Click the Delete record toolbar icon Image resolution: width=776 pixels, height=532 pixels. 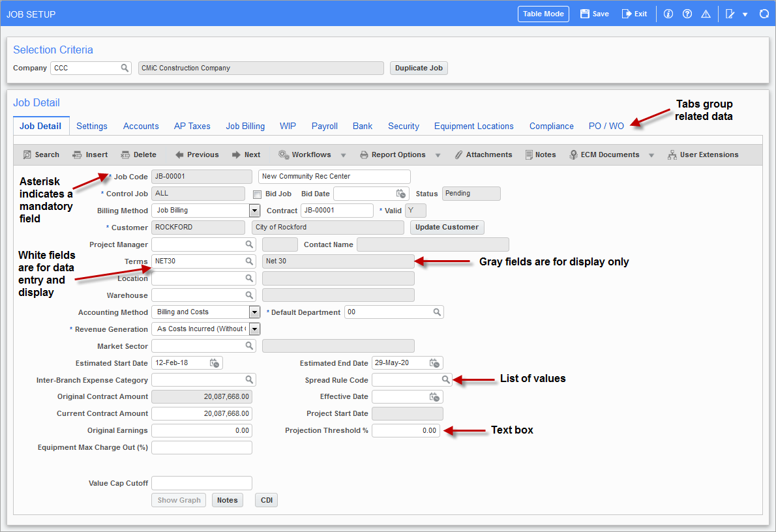(x=138, y=155)
